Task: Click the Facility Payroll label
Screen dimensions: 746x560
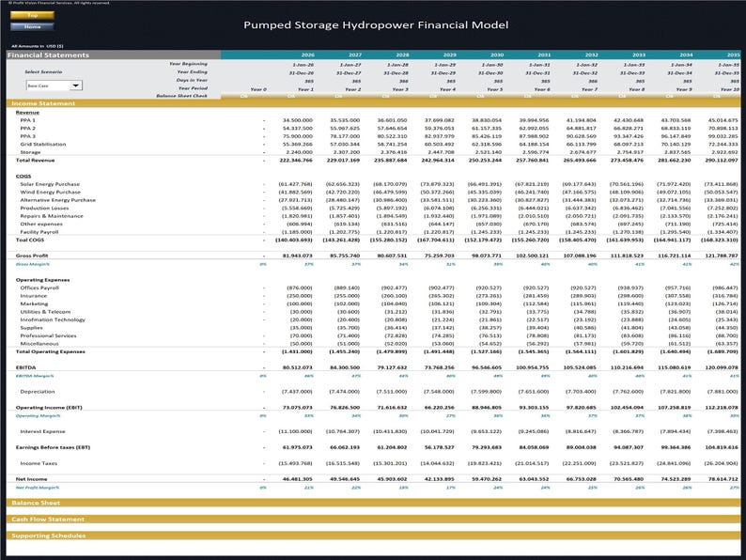Action: 39,232
